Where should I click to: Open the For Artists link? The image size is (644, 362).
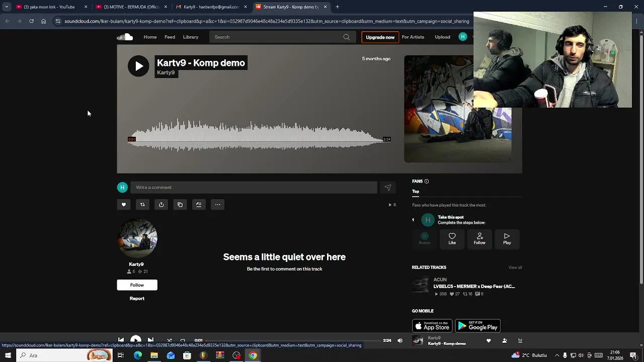413,37
